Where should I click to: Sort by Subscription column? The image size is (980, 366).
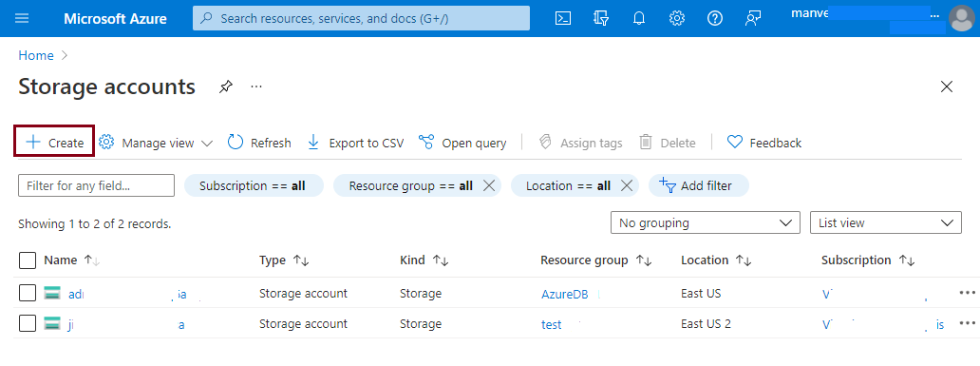pyautogui.click(x=868, y=260)
